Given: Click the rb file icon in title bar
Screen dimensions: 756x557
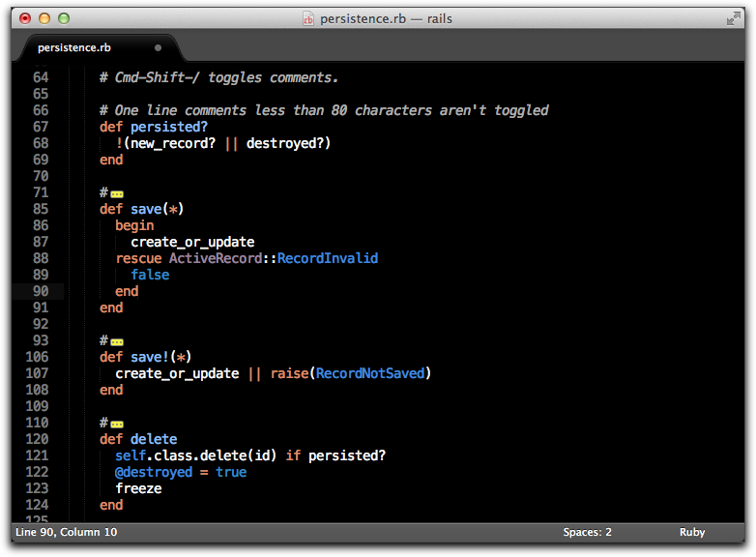Looking at the screenshot, I should tap(308, 18).
